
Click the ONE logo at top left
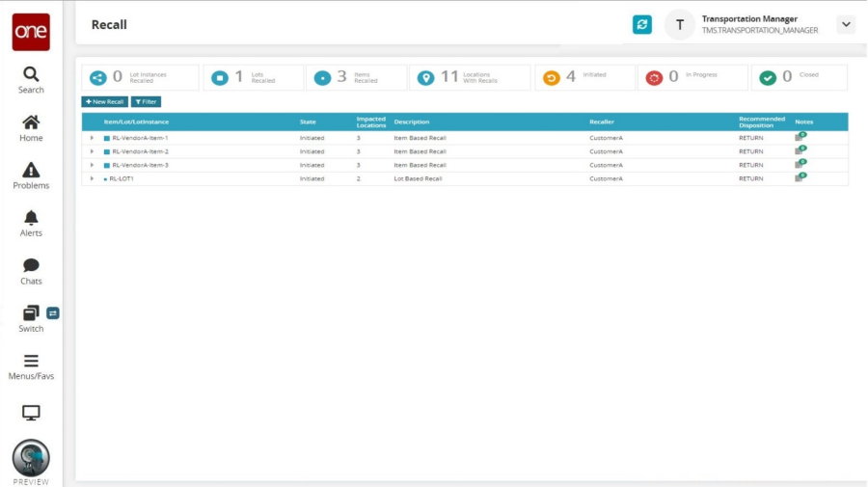click(31, 32)
